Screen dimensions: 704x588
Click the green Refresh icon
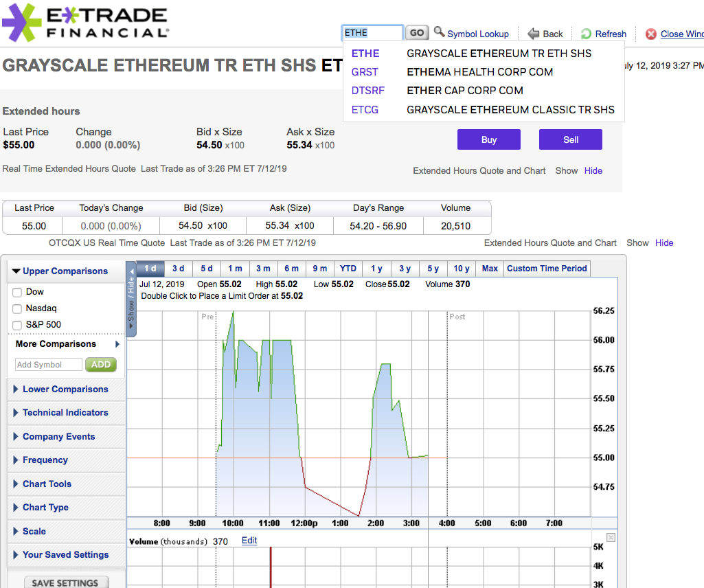coord(586,34)
